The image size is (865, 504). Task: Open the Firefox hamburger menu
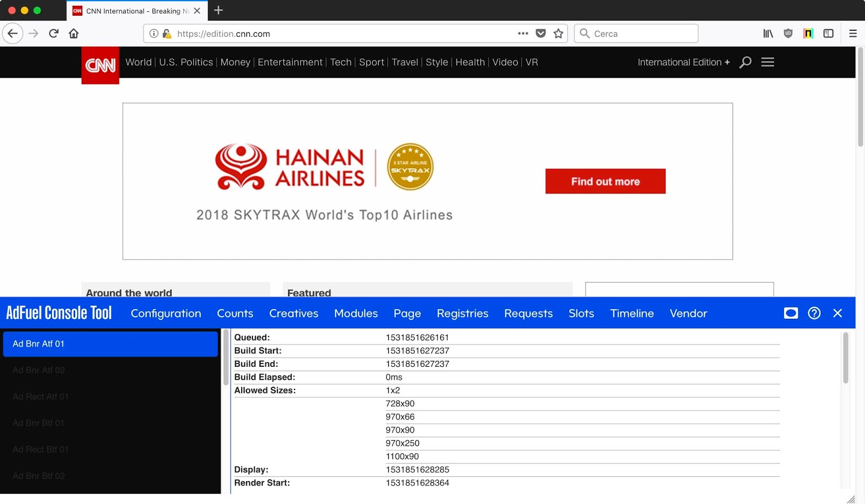tap(853, 33)
